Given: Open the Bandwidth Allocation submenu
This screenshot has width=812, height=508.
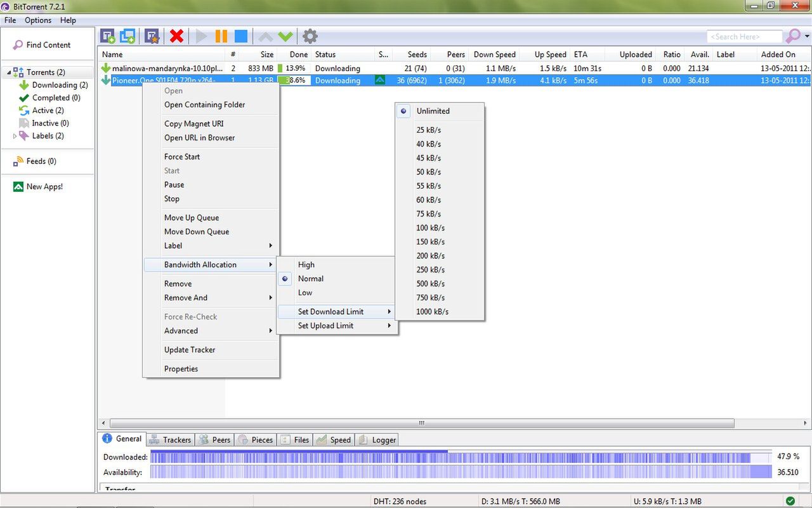Looking at the screenshot, I should (211, 265).
